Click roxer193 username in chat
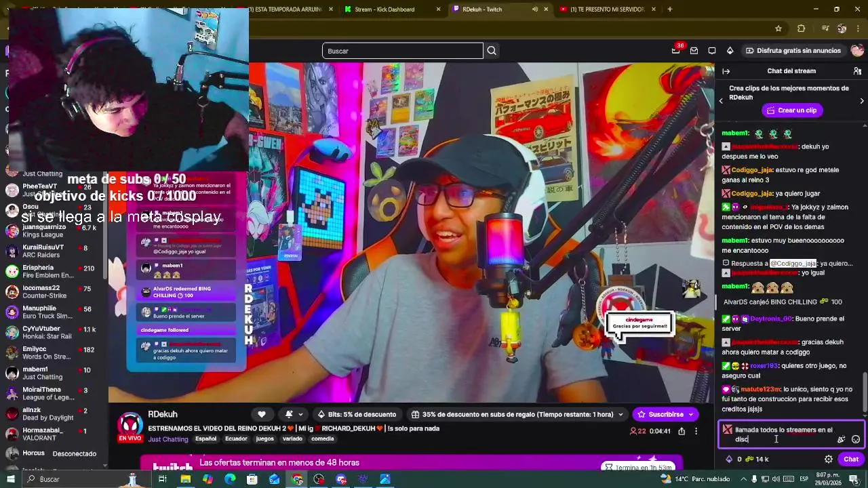Screen dimensions: 868x488 [764, 366]
